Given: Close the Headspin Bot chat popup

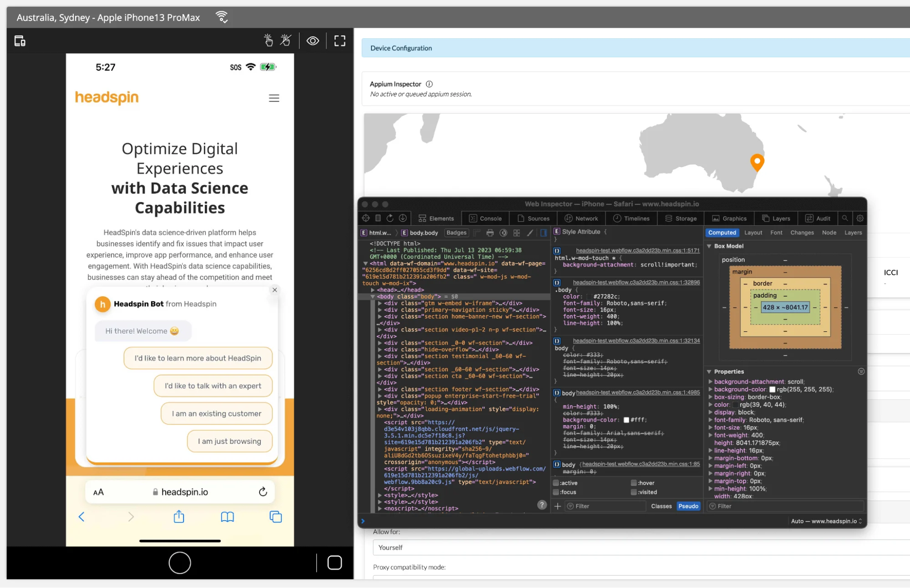Looking at the screenshot, I should 275,290.
